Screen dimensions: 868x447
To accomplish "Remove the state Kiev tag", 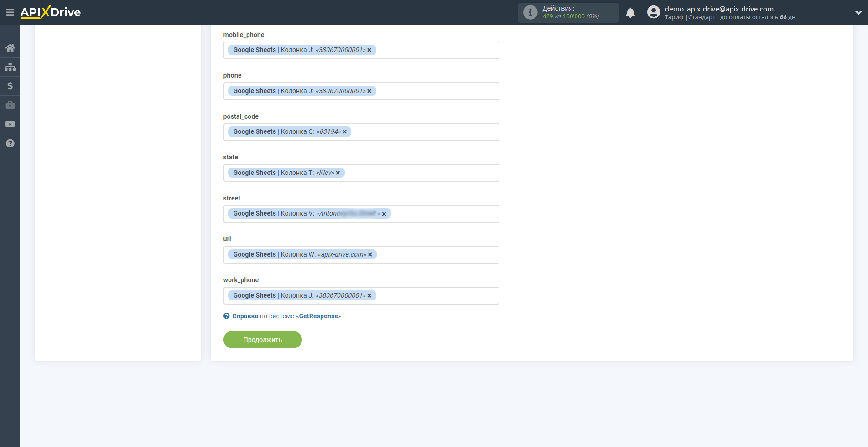I will point(338,173).
